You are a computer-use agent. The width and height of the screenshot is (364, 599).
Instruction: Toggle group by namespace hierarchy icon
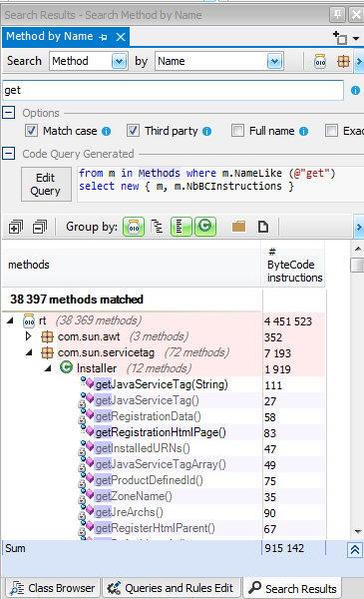point(157,227)
